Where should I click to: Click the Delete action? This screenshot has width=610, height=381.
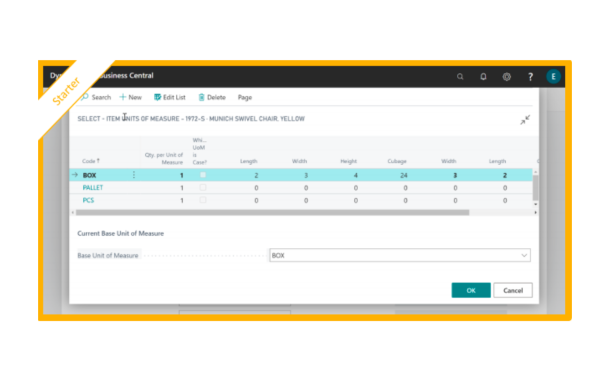click(212, 97)
